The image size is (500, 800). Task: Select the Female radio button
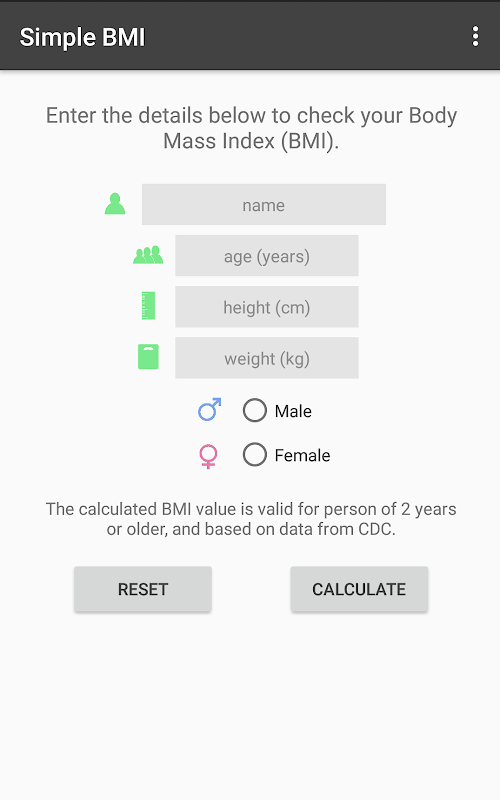[255, 454]
